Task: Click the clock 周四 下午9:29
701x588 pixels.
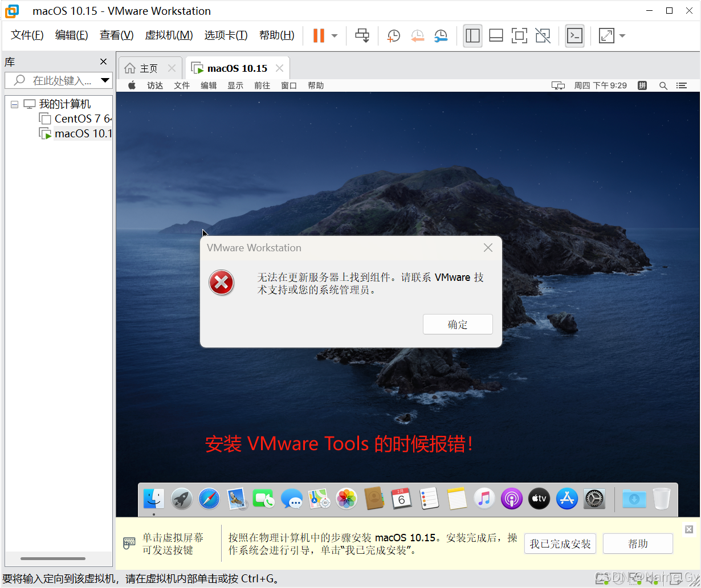Action: coord(600,85)
